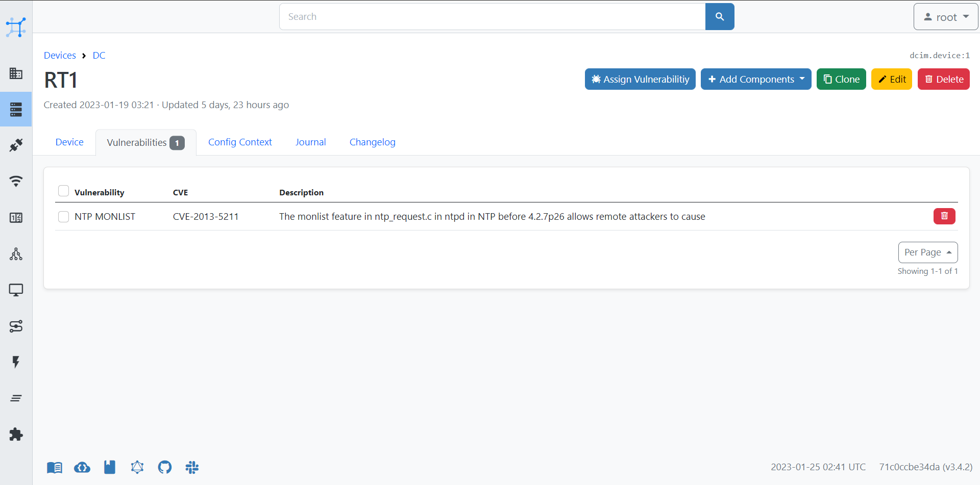Edit the RT1 device
This screenshot has width=980, height=485.
tap(892, 79)
